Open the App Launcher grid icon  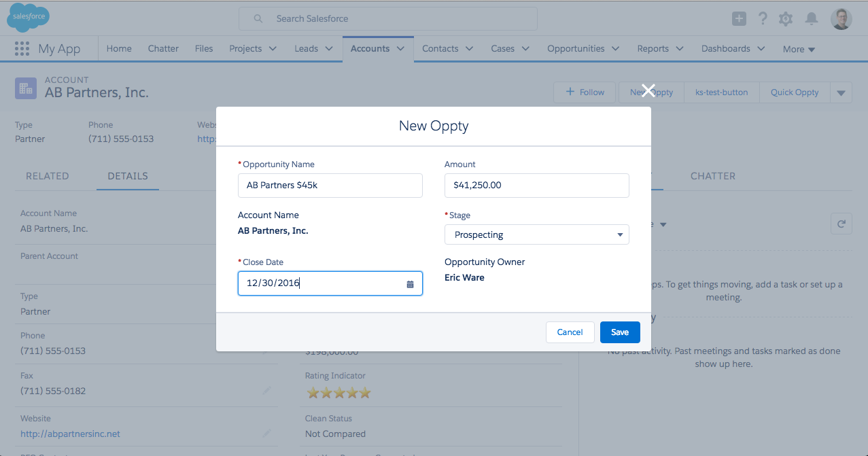tap(22, 49)
